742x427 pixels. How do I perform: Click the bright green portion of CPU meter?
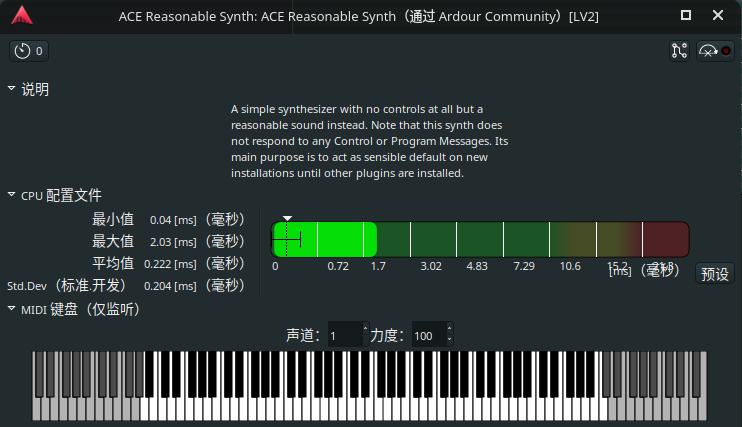click(325, 240)
